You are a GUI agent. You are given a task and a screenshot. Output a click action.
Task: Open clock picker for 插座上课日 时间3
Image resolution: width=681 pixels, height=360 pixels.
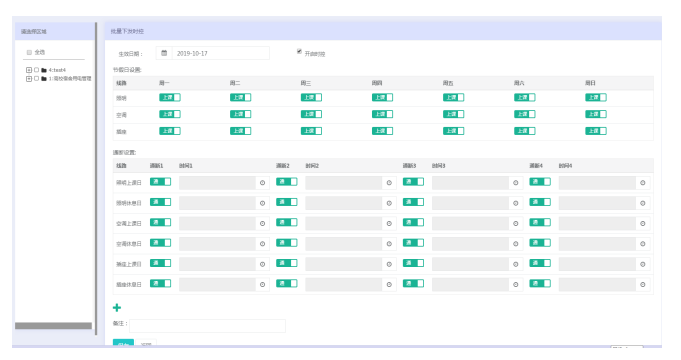point(516,264)
